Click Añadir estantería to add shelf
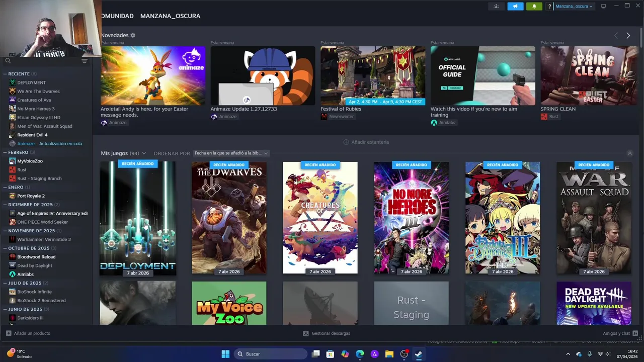 (366, 142)
